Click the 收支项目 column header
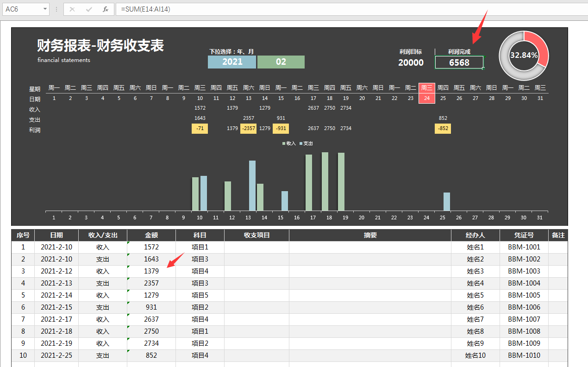This screenshot has height=367, width=588. 257,235
